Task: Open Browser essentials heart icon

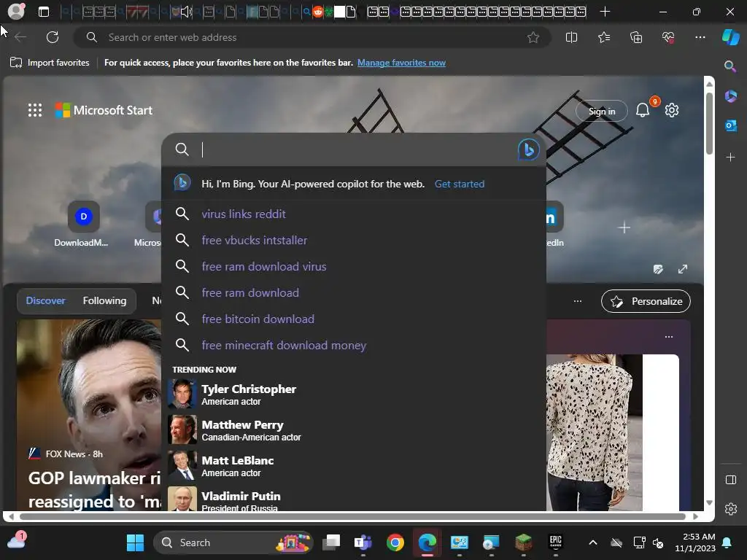Action: tap(668, 37)
